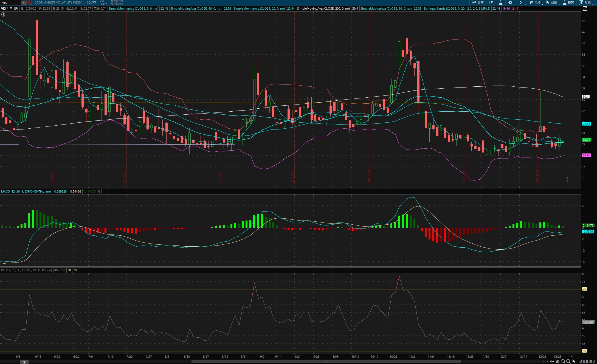597x364 pixels.
Task: Click the horizontal scrollbar thumb
Action: (x=326, y=362)
